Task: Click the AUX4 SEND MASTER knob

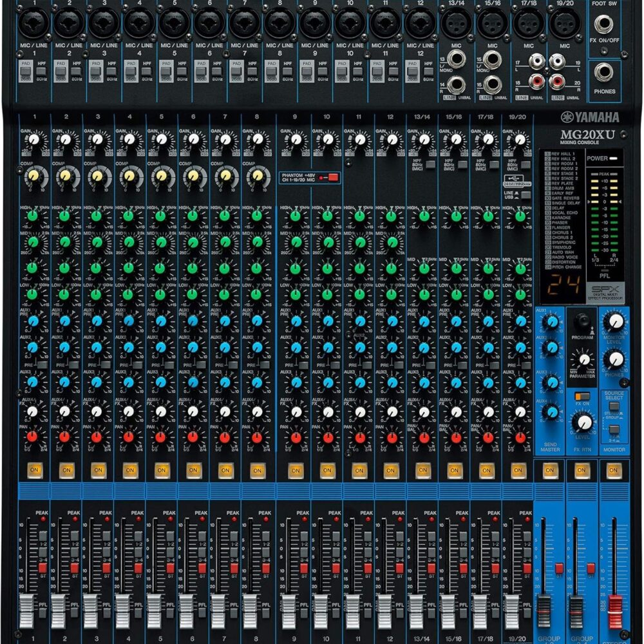Action: (x=552, y=411)
